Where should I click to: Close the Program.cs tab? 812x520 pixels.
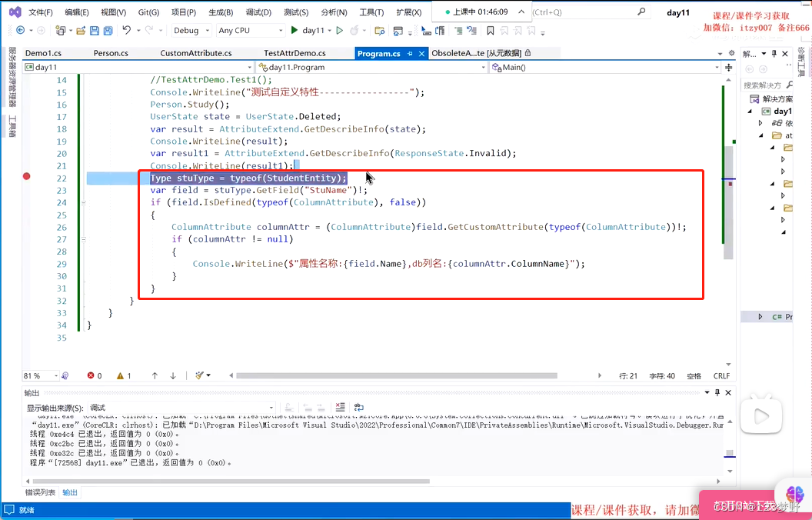pyautogui.click(x=421, y=53)
